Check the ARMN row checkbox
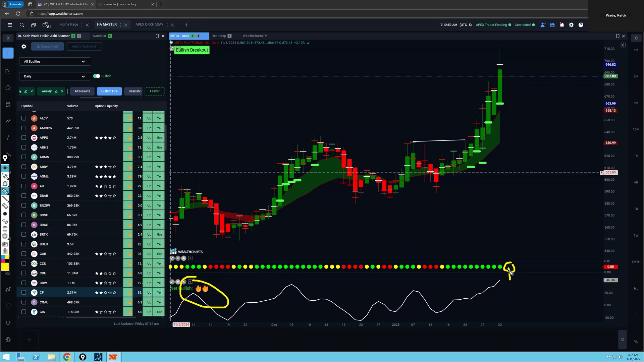Viewport: 644px width, 362px height. point(23,157)
